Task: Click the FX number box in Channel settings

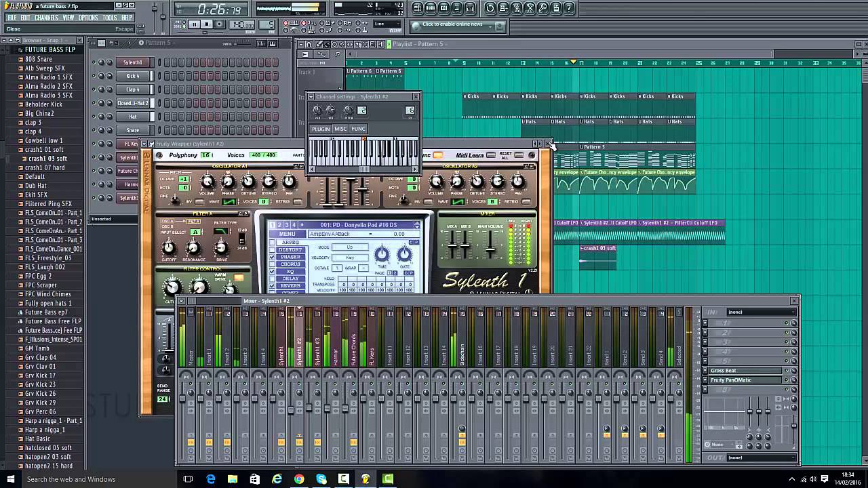Action: click(410, 110)
